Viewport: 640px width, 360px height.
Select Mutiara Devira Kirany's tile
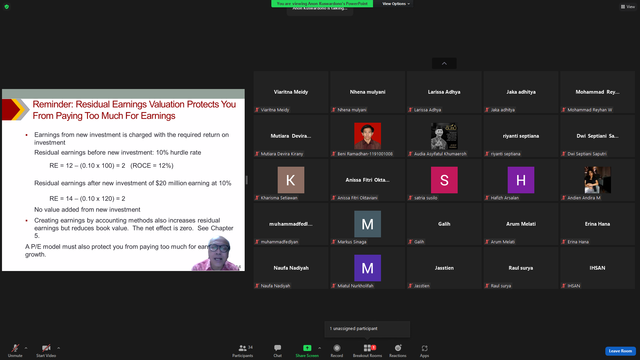pyautogui.click(x=291, y=136)
